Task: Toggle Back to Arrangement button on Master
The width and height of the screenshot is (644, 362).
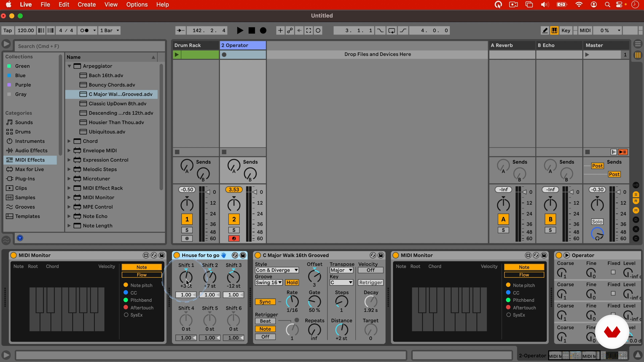Action: [x=623, y=152]
